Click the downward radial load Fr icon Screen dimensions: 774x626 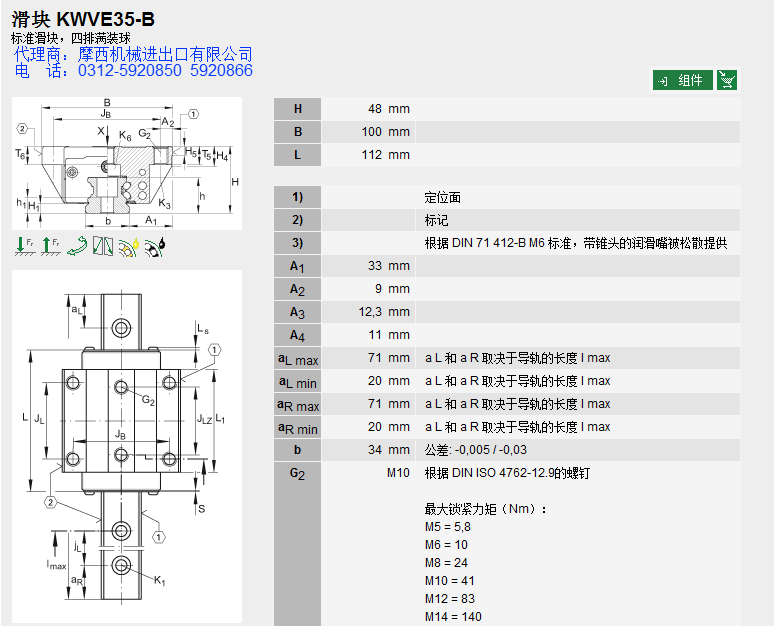(x=23, y=246)
